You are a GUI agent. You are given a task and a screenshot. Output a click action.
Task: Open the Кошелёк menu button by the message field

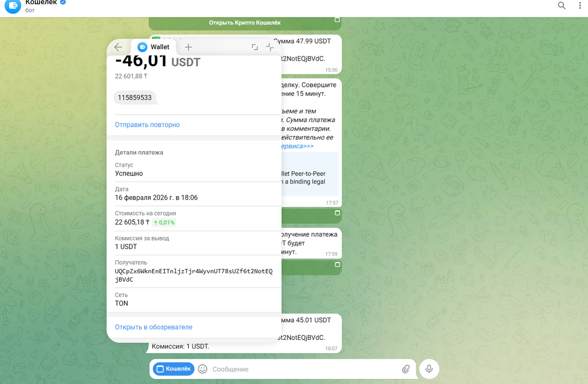174,369
